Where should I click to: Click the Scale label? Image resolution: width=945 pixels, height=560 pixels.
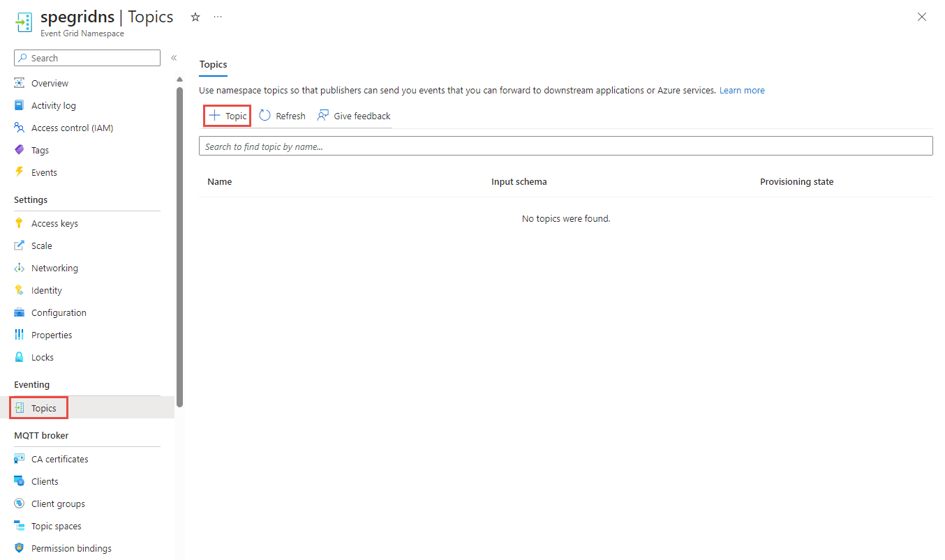click(42, 246)
